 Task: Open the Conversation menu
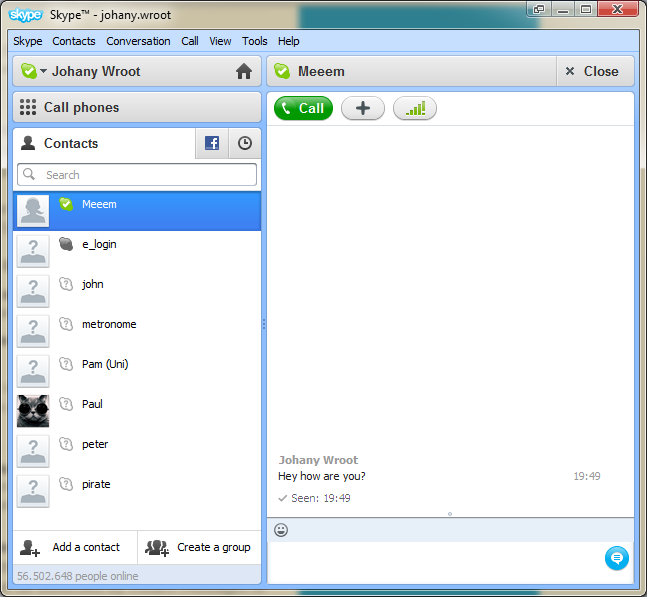tap(138, 41)
